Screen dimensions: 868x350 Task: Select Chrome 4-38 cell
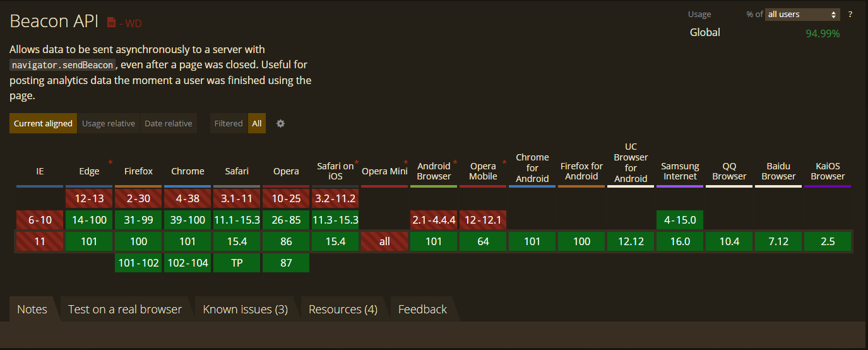tap(187, 198)
